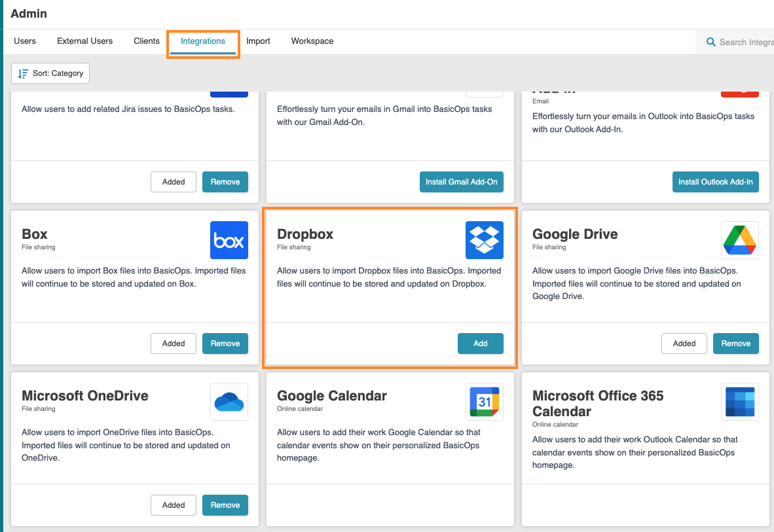The height and width of the screenshot is (532, 774).
Task: Switch to the Users tab
Action: point(25,41)
